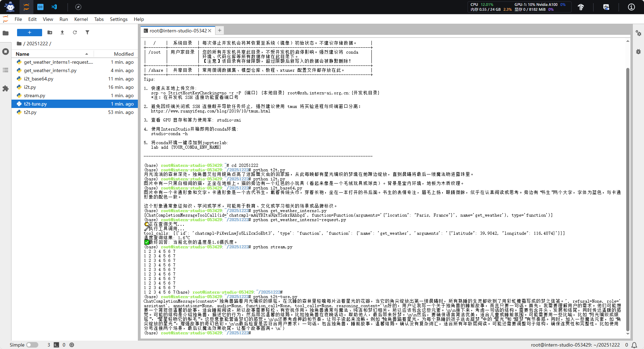Create a new folder in file browser
Image resolution: width=644 pixels, height=349 pixels.
point(50,32)
